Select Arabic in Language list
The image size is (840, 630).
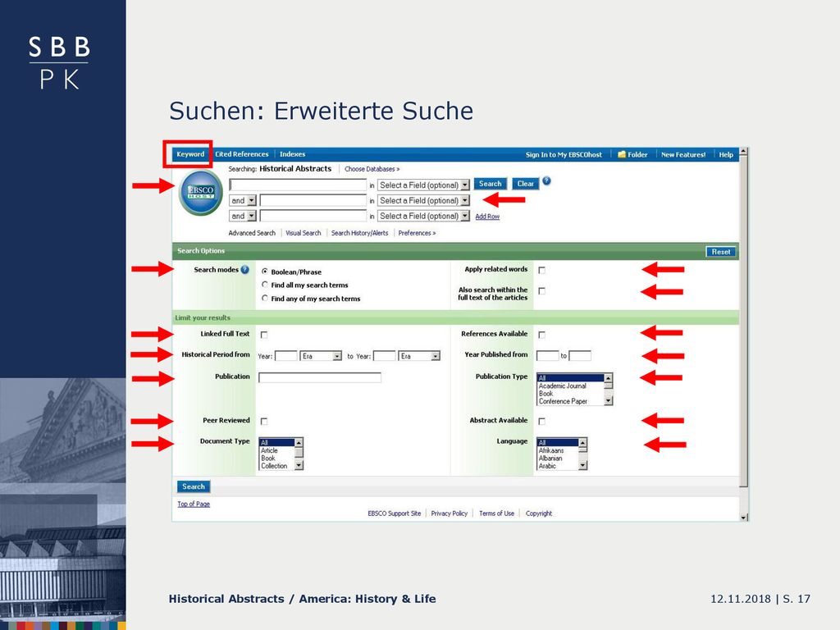(547, 466)
